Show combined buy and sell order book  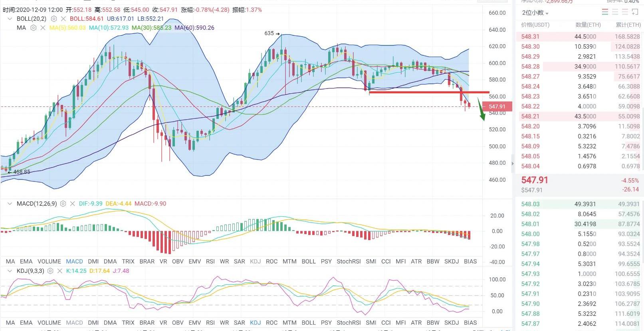click(605, 12)
